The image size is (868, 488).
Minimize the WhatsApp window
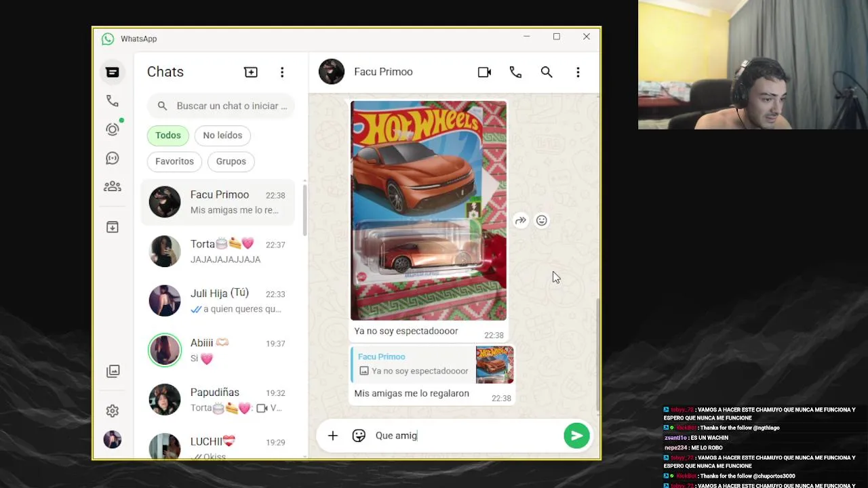point(527,37)
